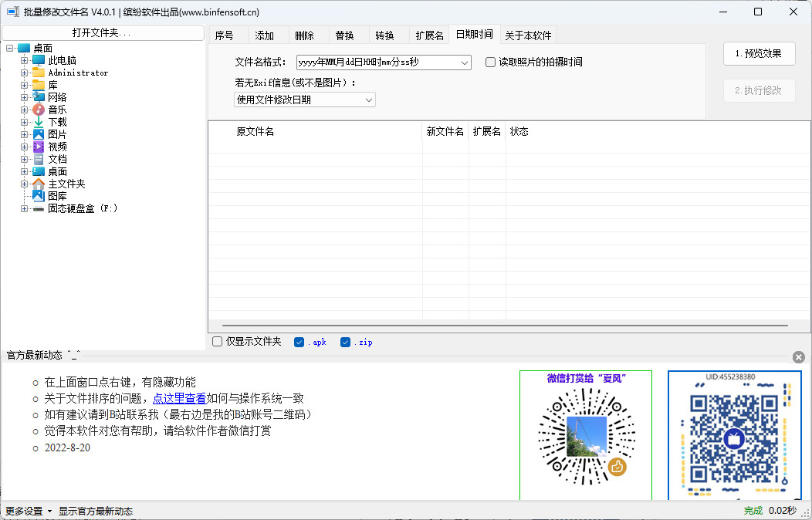Click the 2022-8-20 date text
Image resolution: width=812 pixels, height=520 pixels.
[x=67, y=447]
